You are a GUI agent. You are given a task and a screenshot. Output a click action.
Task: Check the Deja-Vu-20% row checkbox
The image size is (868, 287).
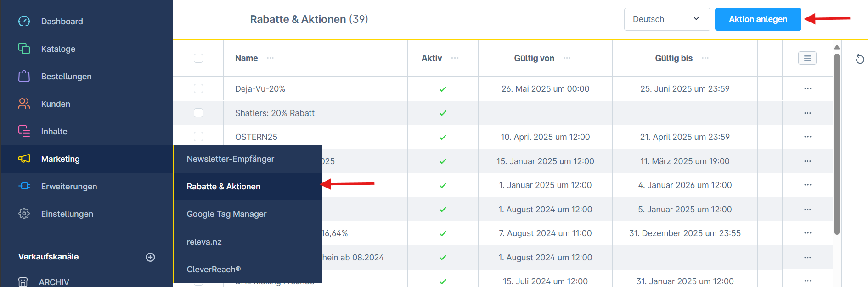tap(198, 88)
